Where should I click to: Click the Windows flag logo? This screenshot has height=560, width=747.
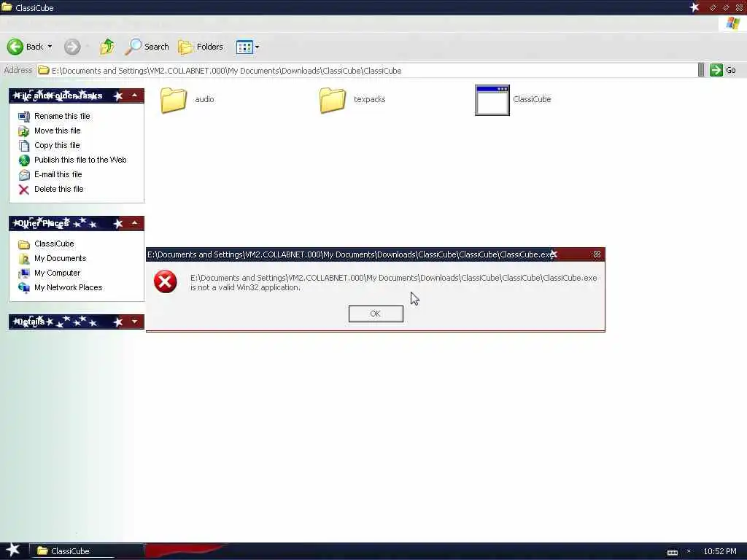[x=732, y=23]
